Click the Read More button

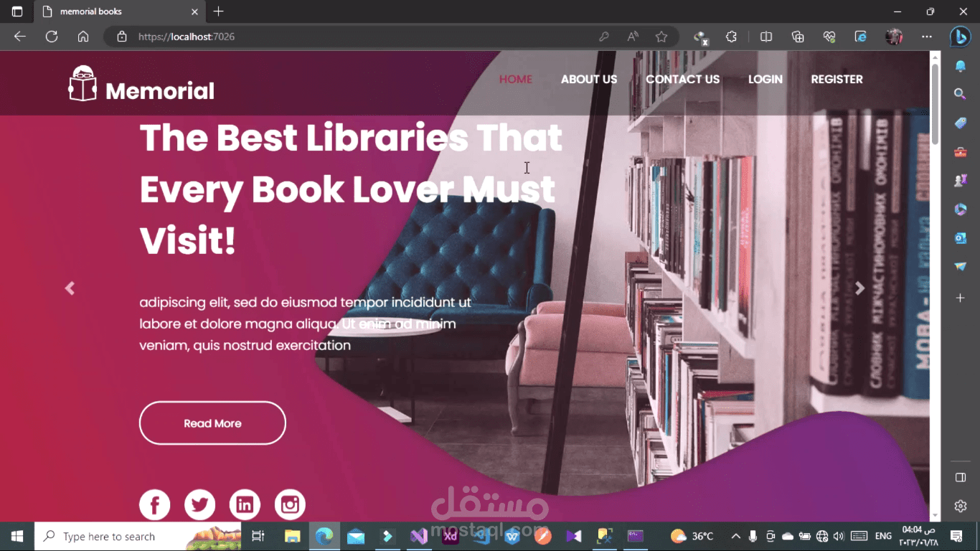[x=212, y=423]
